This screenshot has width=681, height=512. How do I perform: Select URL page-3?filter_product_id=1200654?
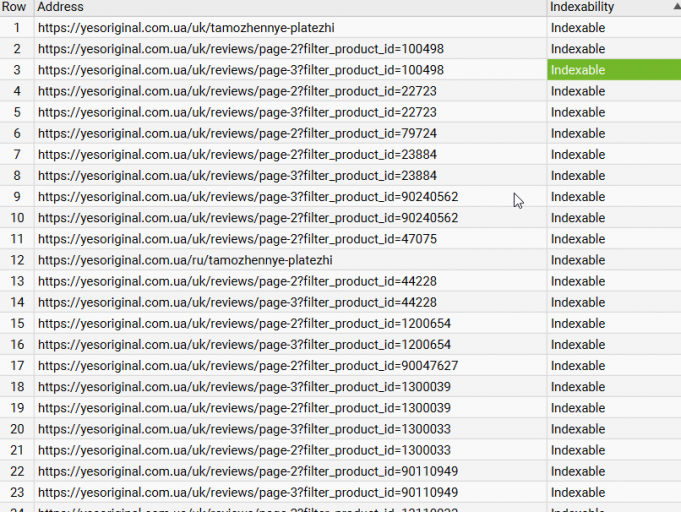coord(245,345)
